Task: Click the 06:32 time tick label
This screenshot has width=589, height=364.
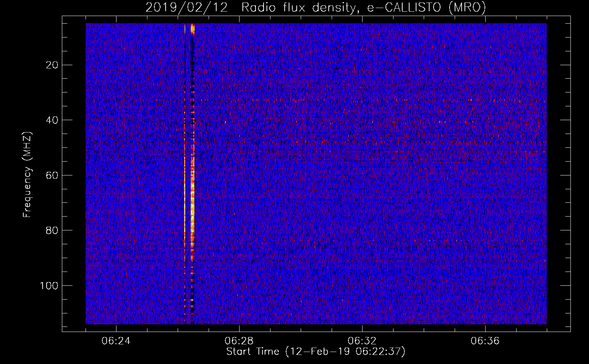Action: [x=362, y=341]
